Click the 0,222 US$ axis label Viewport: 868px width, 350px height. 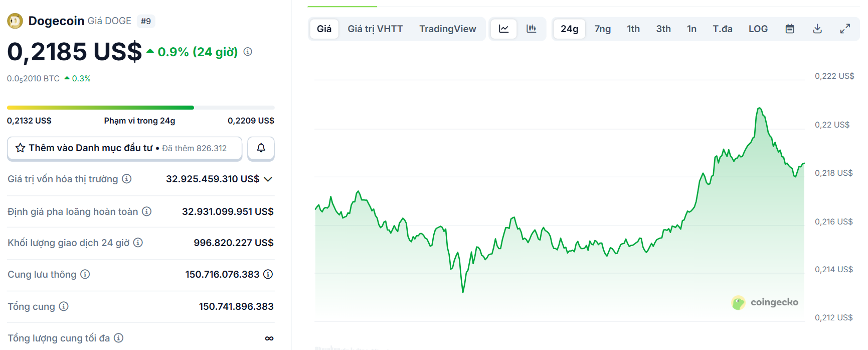pos(834,76)
